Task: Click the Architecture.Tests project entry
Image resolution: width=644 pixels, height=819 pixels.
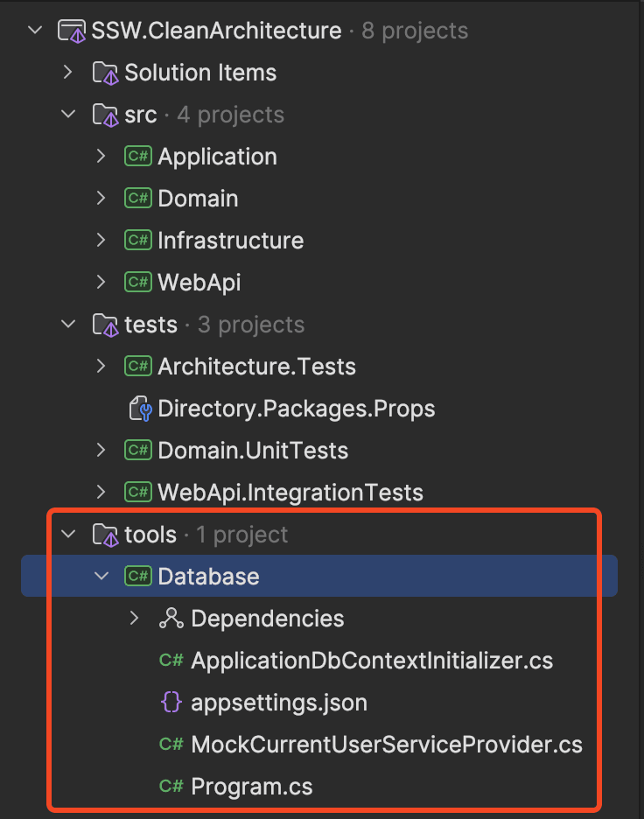Action: pyautogui.click(x=256, y=366)
